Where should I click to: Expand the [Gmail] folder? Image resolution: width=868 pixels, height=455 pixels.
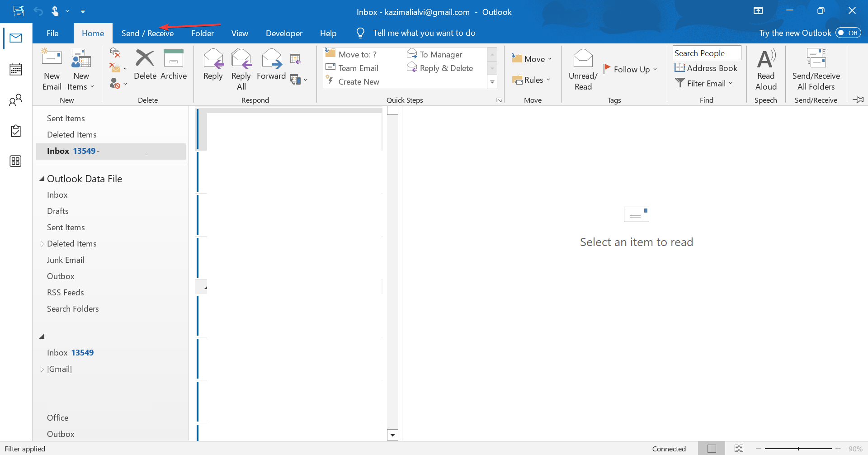pyautogui.click(x=42, y=369)
